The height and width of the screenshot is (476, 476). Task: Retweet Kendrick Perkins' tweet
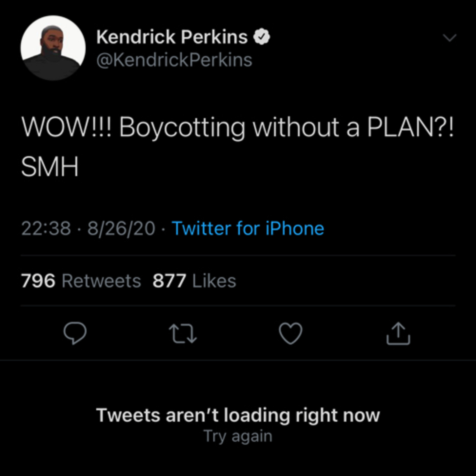click(183, 334)
